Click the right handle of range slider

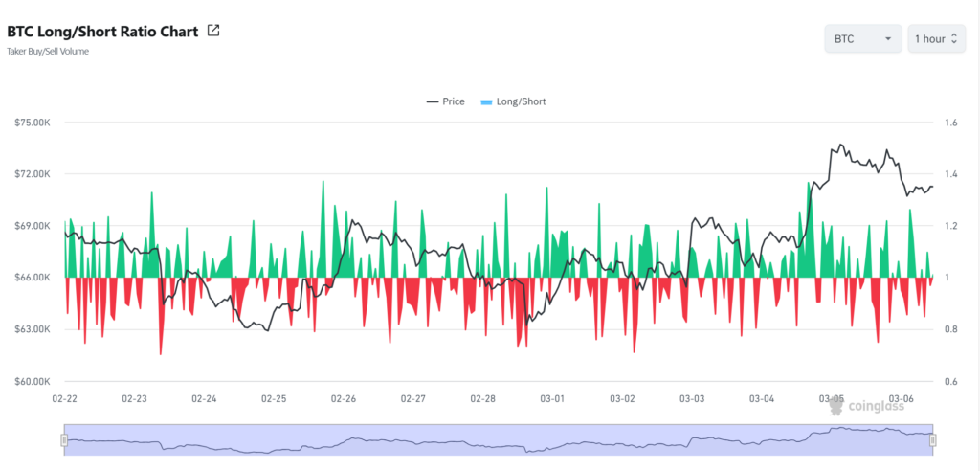point(932,440)
